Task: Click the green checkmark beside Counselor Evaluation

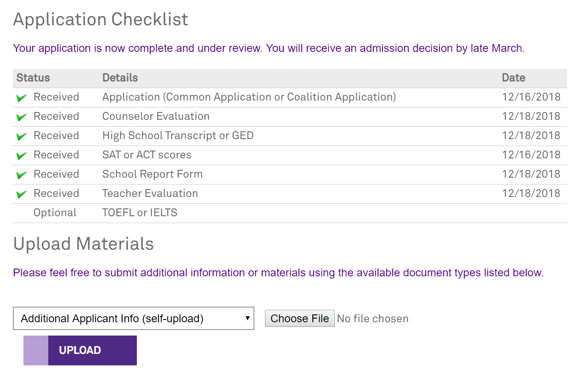Action: [x=21, y=117]
